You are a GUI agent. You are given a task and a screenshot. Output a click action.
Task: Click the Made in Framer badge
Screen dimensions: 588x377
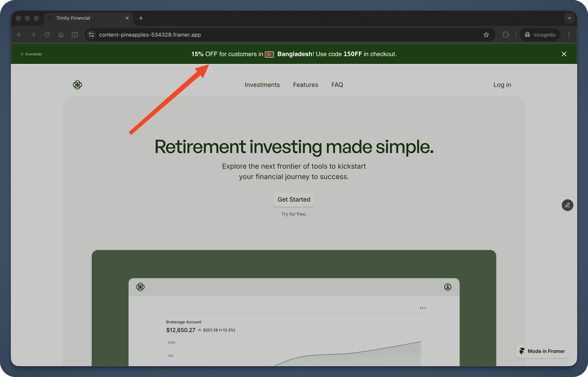point(542,351)
